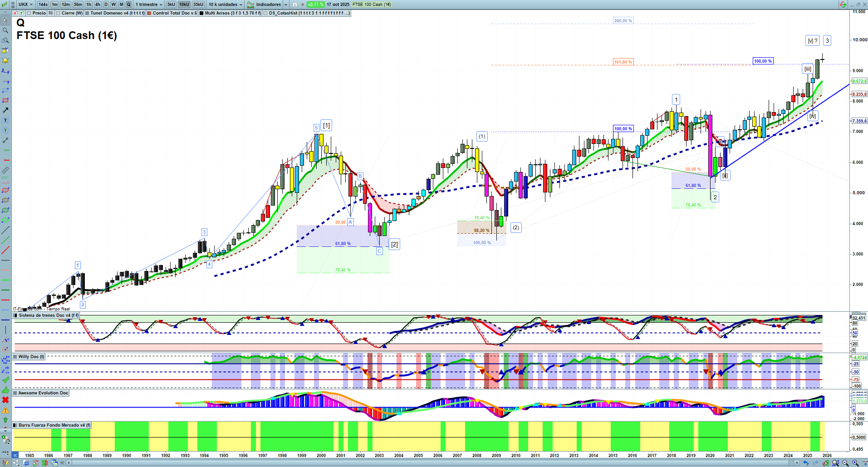868x467 pixels.
Task: Switch to the 12m timeframe
Action: [x=66, y=5]
